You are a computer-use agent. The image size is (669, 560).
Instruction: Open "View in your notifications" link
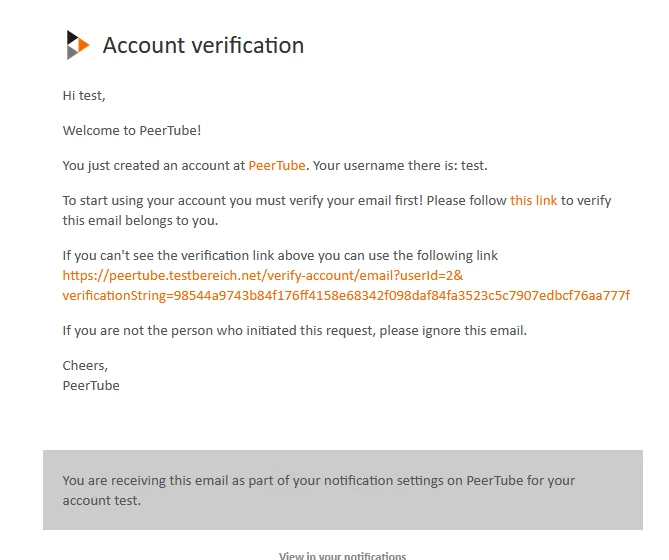click(x=342, y=556)
